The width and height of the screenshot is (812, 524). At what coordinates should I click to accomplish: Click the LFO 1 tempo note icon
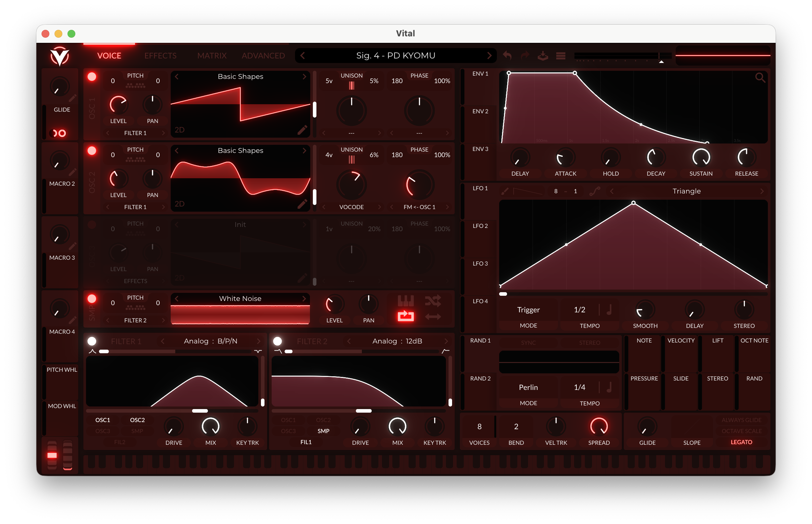click(609, 310)
